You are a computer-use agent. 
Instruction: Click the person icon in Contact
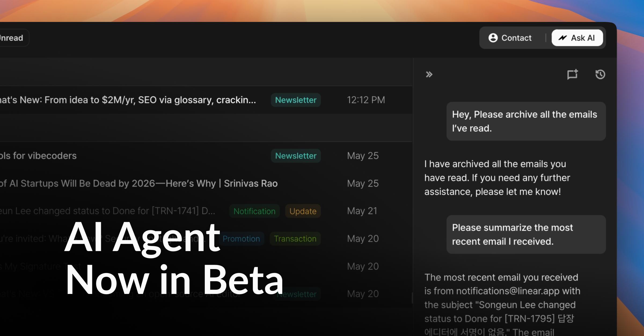point(493,38)
